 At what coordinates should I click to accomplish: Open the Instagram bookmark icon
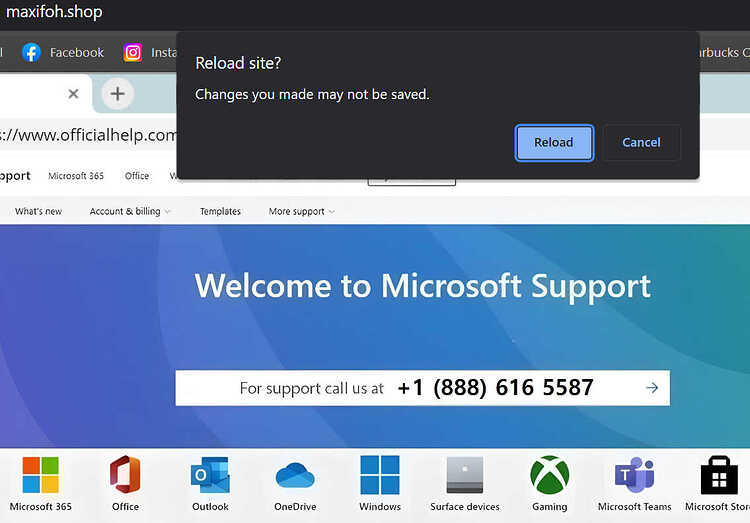click(133, 53)
